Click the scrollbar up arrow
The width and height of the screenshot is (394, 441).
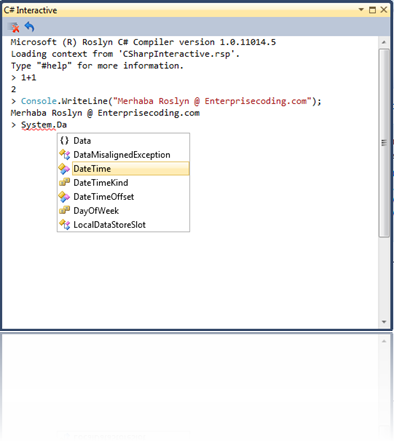click(x=384, y=42)
